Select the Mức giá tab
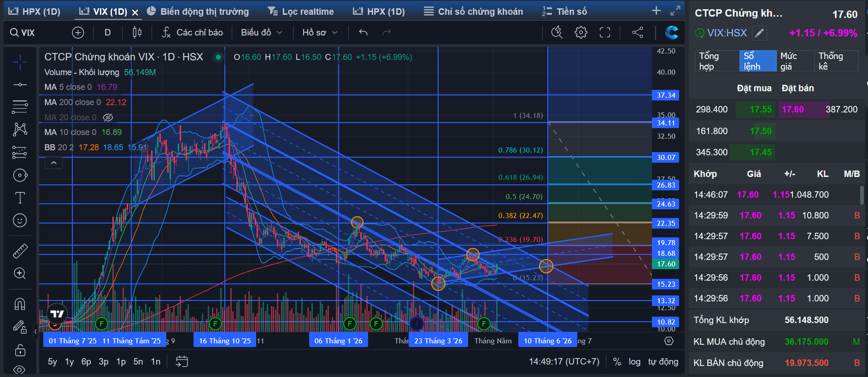 (x=795, y=61)
